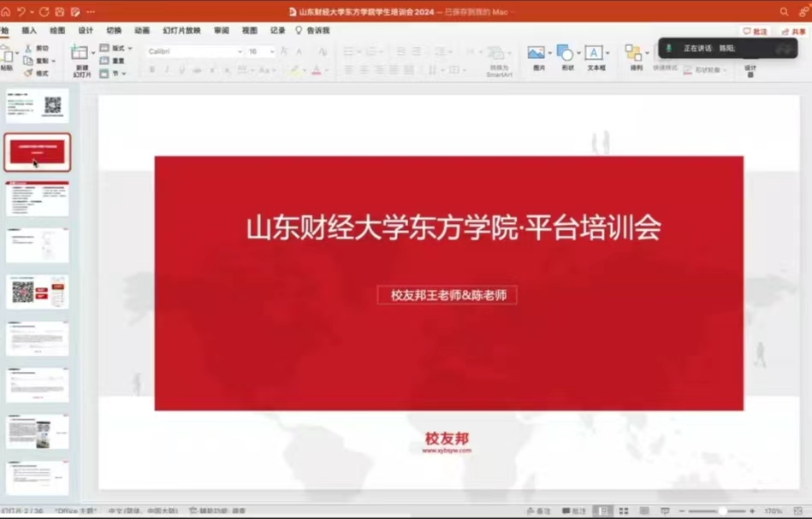812x519 pixels.
Task: Click the 剪切 cut icon
Action: pos(28,49)
